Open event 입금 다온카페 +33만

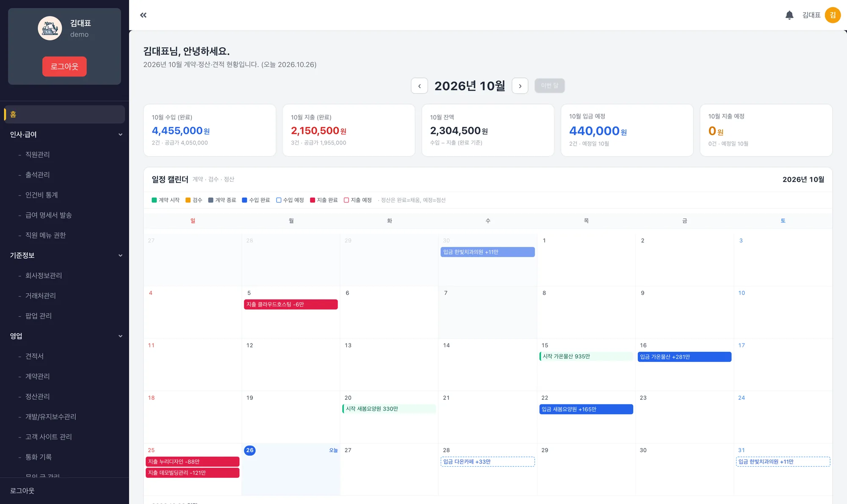[487, 462]
